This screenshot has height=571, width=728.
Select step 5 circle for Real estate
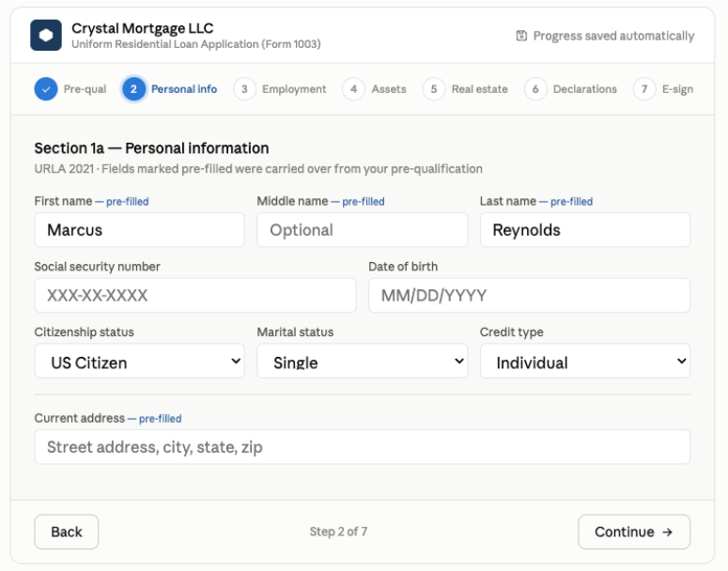point(434,89)
